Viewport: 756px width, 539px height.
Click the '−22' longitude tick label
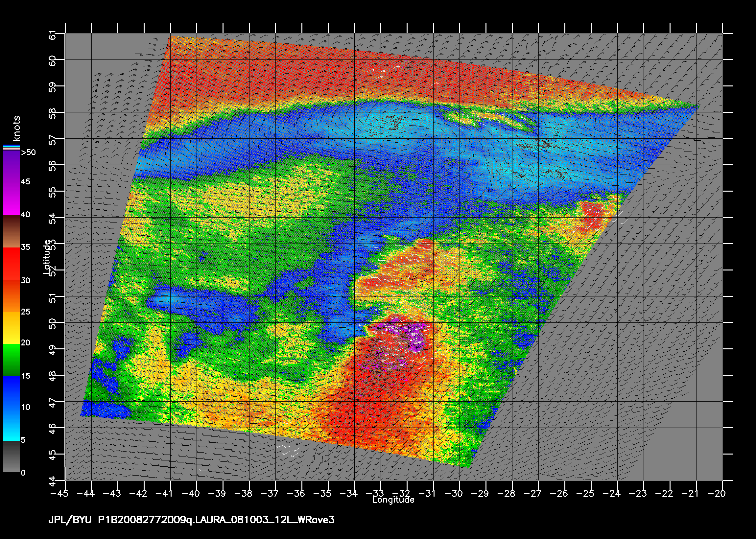click(x=664, y=494)
